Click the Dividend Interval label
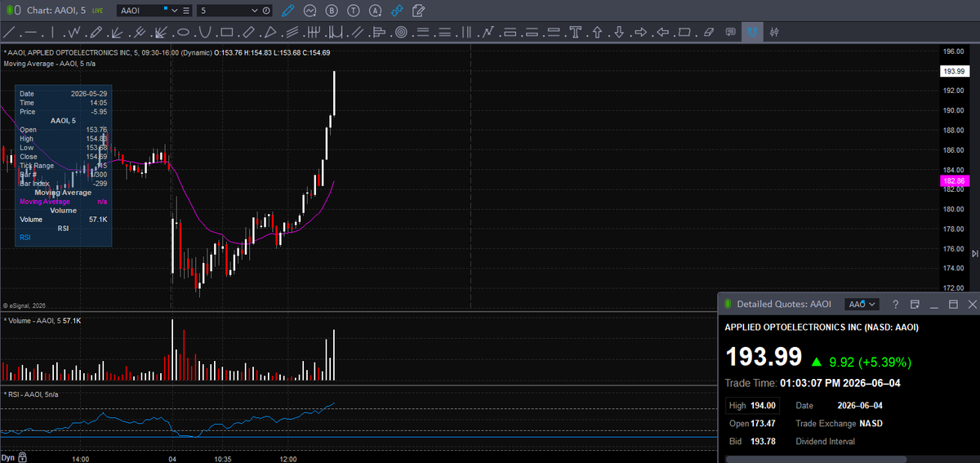 tap(825, 441)
